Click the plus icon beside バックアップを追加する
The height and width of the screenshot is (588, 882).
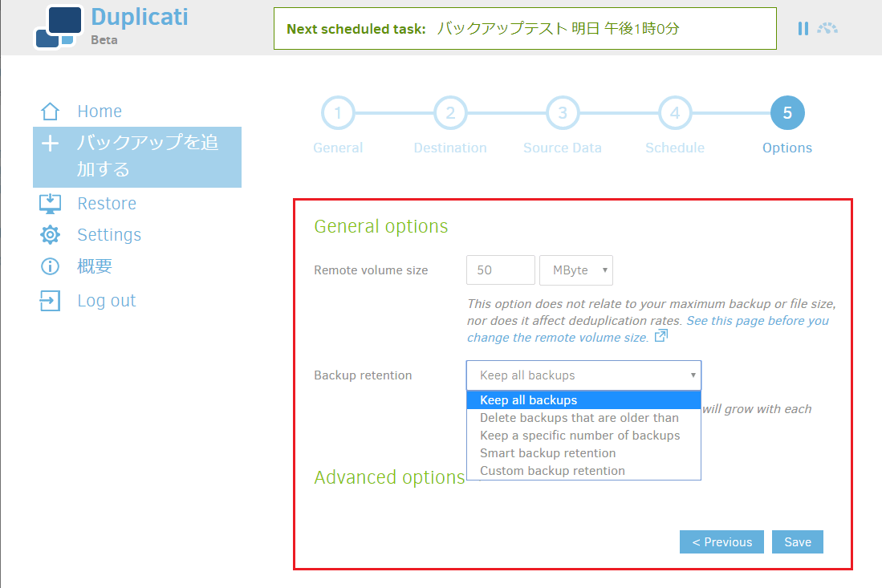[50, 144]
